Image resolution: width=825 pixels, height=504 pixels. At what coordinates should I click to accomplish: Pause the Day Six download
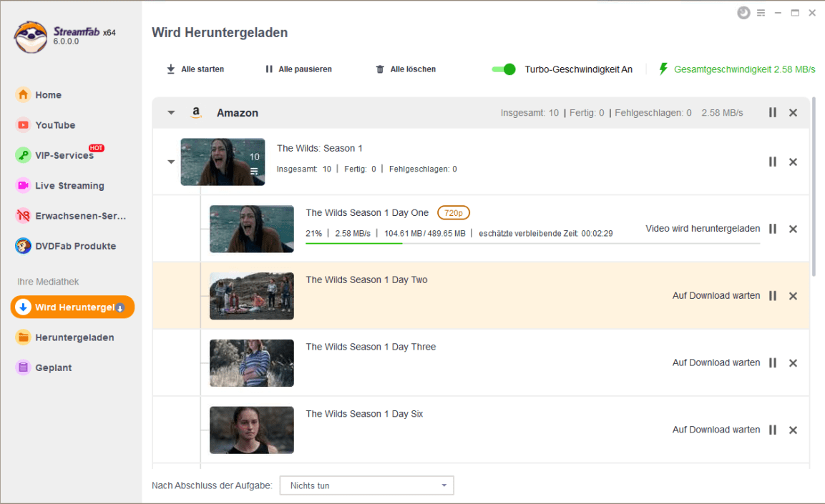(772, 430)
